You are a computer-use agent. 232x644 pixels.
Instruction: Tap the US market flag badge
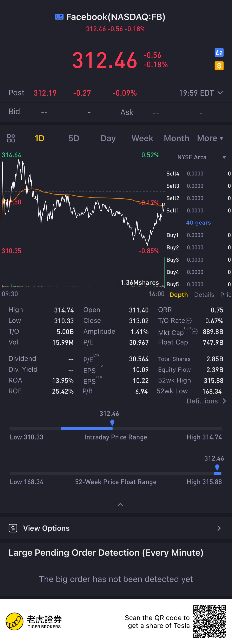[59, 17]
